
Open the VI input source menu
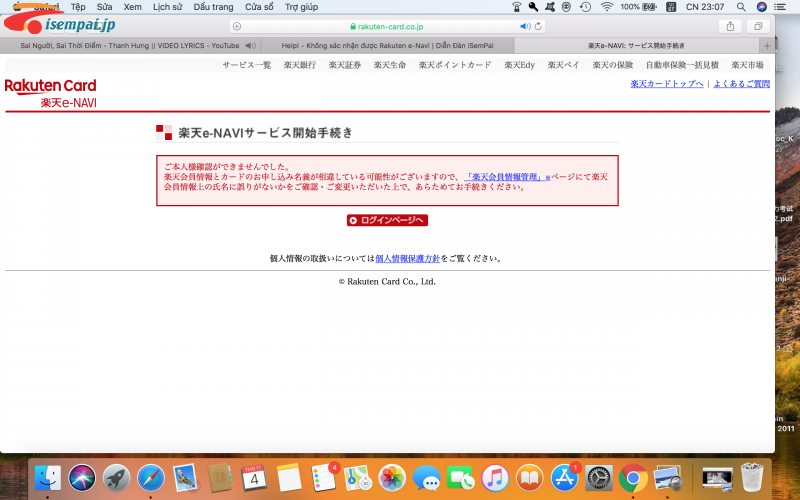(x=671, y=7)
